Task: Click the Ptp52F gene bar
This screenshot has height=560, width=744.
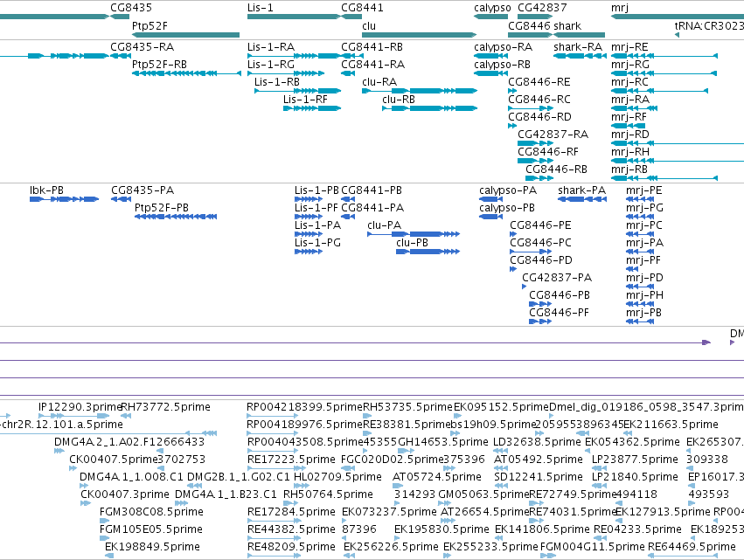Action: pyautogui.click(x=185, y=35)
